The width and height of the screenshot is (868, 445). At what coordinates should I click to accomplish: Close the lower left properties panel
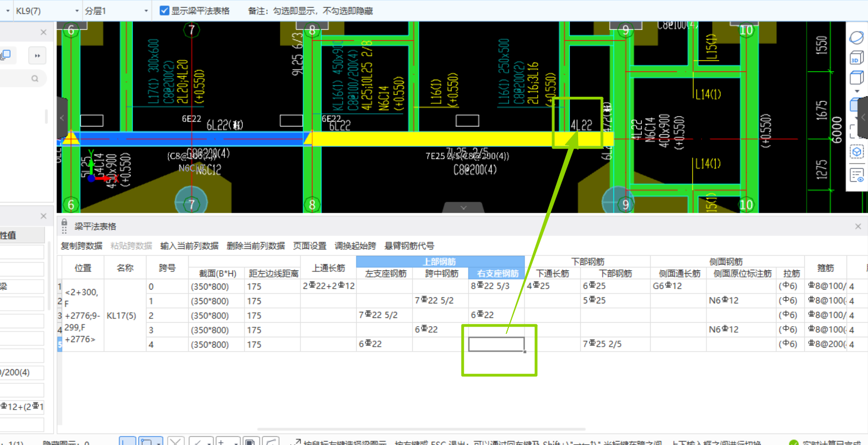(43, 216)
